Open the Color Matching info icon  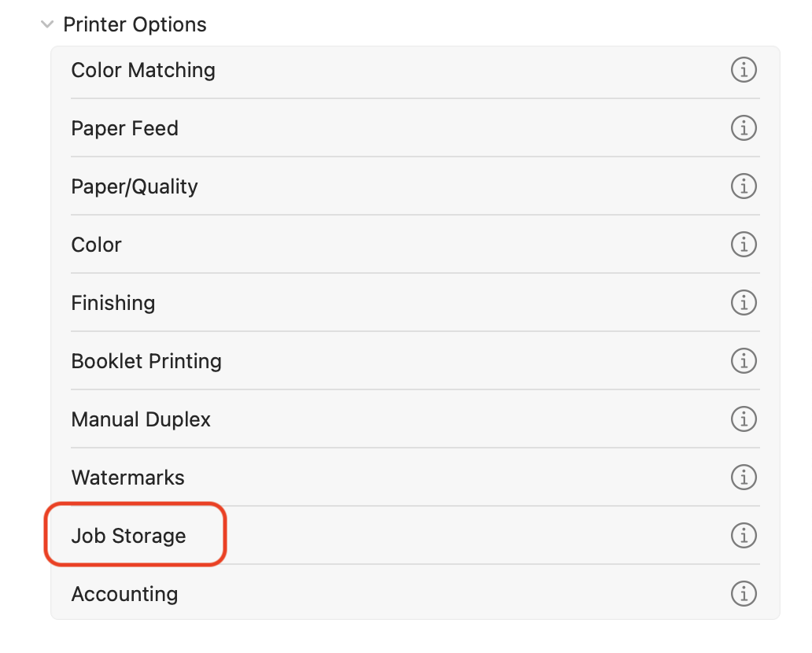[x=744, y=69]
